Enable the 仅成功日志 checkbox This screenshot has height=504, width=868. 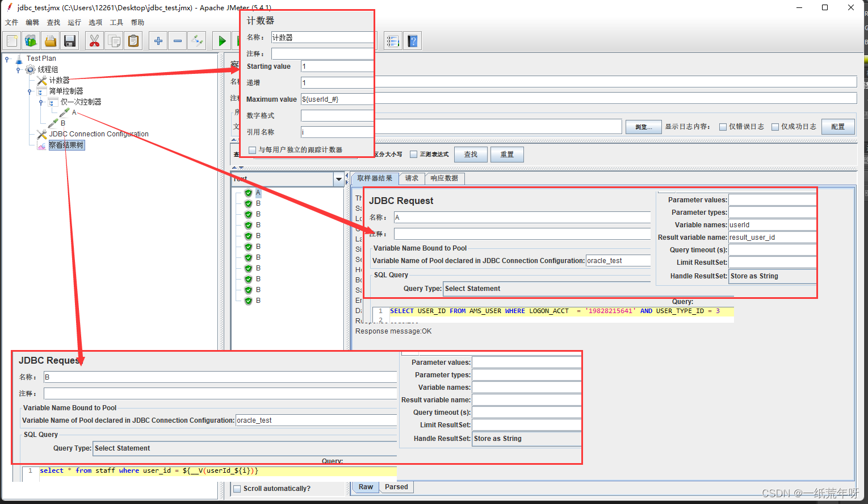click(x=775, y=127)
